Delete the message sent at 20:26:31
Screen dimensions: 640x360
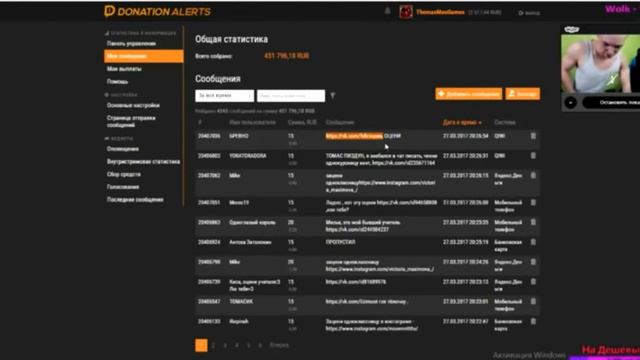pyautogui.click(x=533, y=156)
